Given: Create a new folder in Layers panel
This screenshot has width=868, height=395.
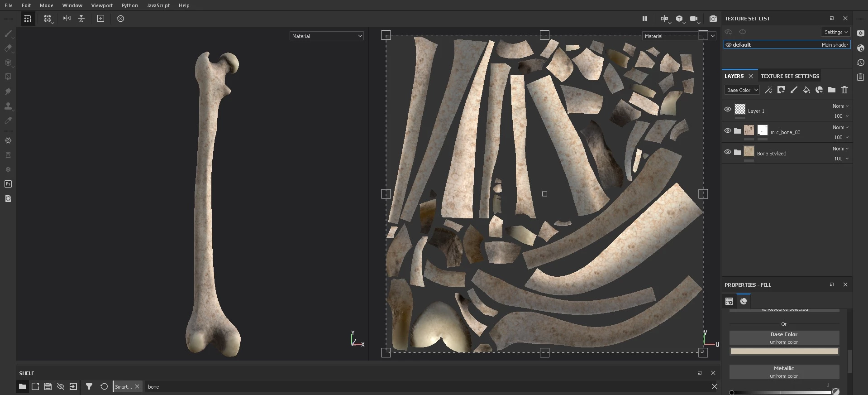Looking at the screenshot, I should tap(831, 90).
